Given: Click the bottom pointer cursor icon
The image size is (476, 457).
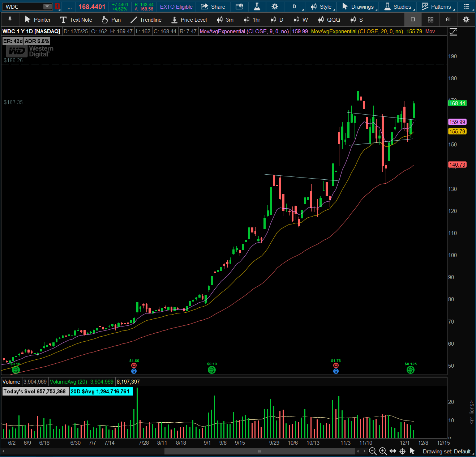Looking at the screenshot, I should coord(412,451).
